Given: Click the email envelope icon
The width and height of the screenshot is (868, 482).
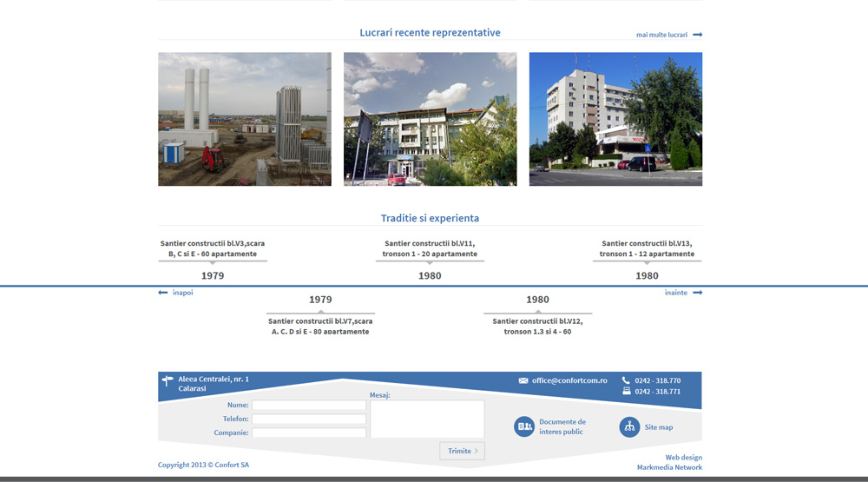Looking at the screenshot, I should (x=523, y=380).
